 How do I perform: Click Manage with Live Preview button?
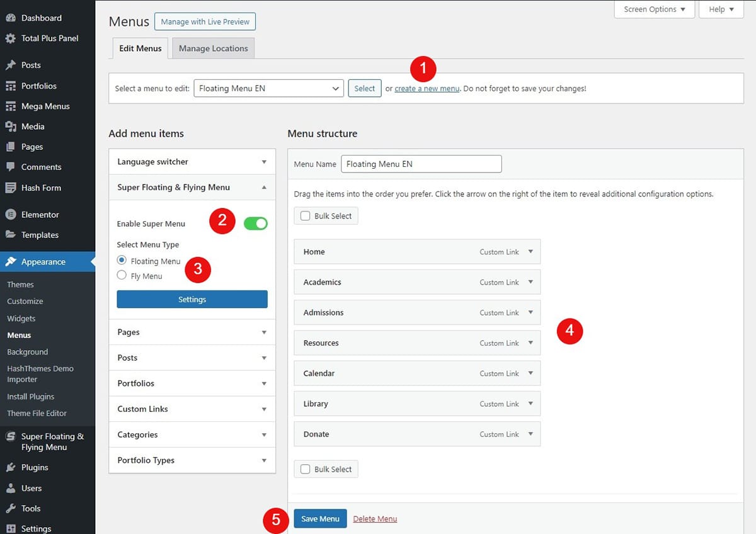(205, 22)
